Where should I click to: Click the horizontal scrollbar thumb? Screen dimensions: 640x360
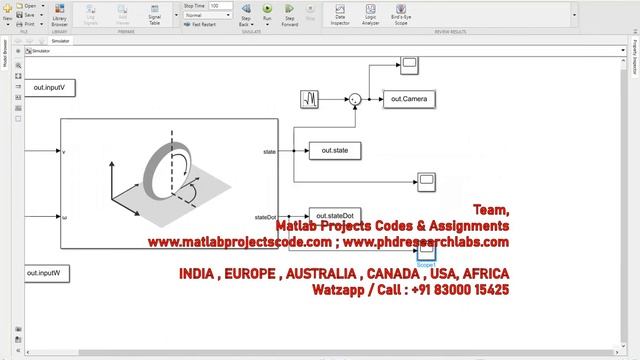click(346, 352)
